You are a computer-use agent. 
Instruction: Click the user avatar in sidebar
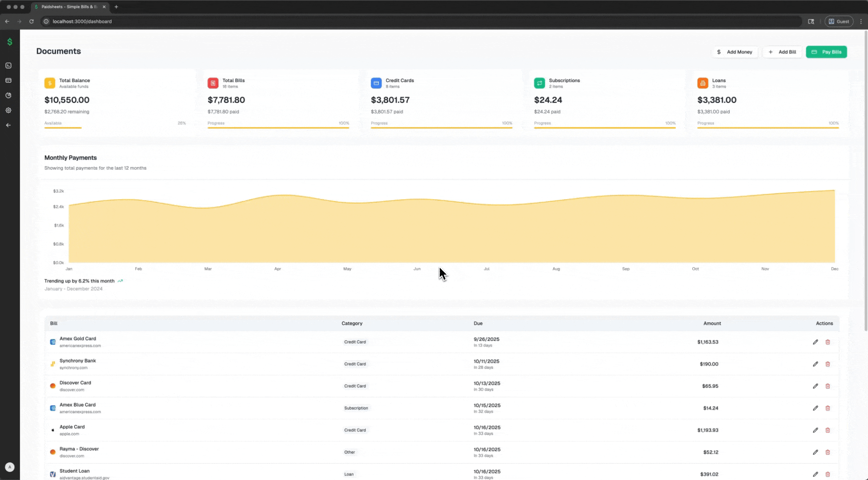(10, 467)
